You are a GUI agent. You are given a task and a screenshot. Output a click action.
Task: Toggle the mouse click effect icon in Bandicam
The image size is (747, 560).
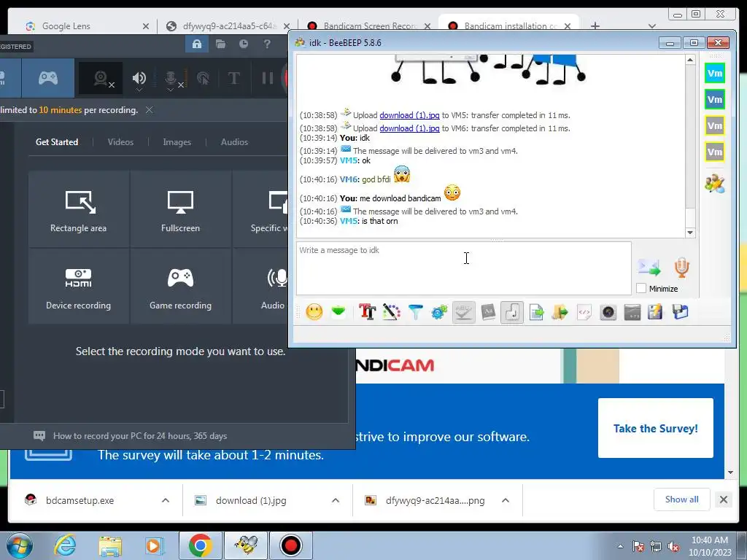(203, 78)
